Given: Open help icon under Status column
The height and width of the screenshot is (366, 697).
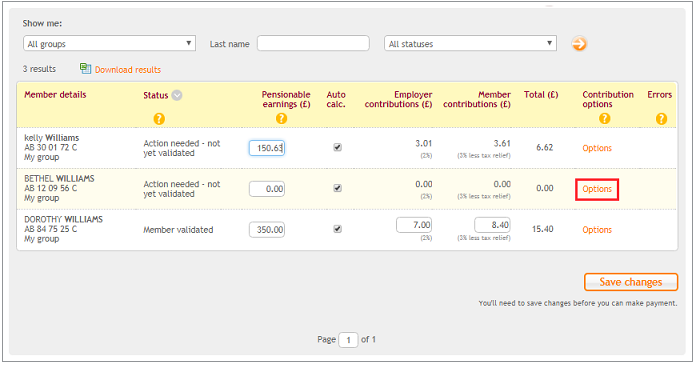Looking at the screenshot, I should tap(159, 119).
